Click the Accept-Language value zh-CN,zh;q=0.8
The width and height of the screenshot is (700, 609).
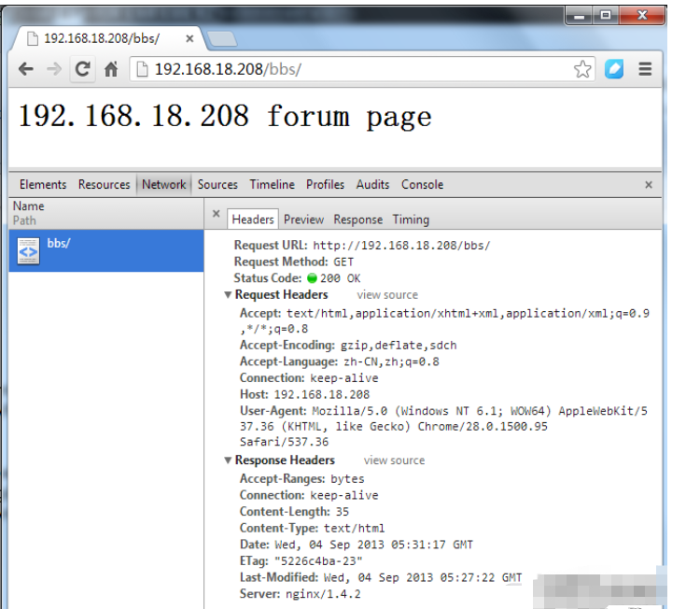391,361
